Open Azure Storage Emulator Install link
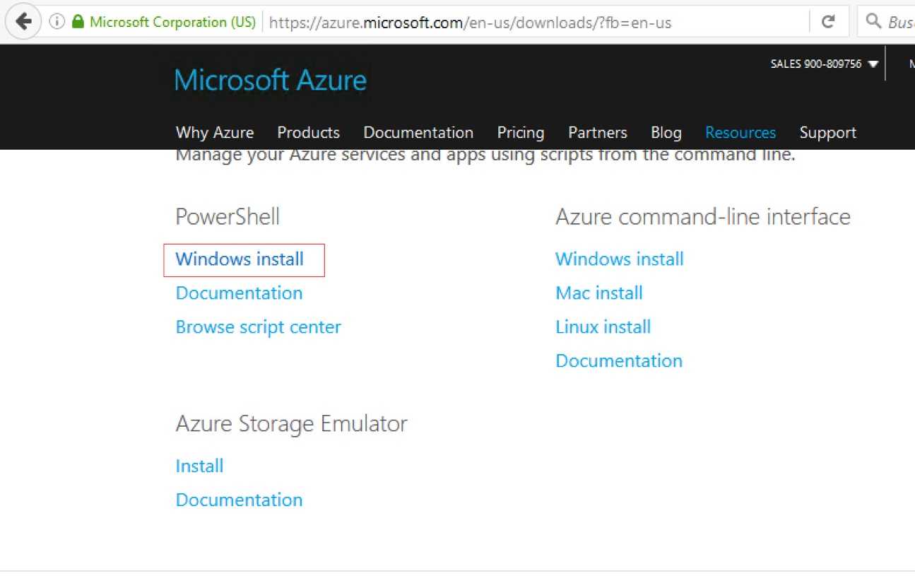This screenshot has width=915, height=588. 199,466
